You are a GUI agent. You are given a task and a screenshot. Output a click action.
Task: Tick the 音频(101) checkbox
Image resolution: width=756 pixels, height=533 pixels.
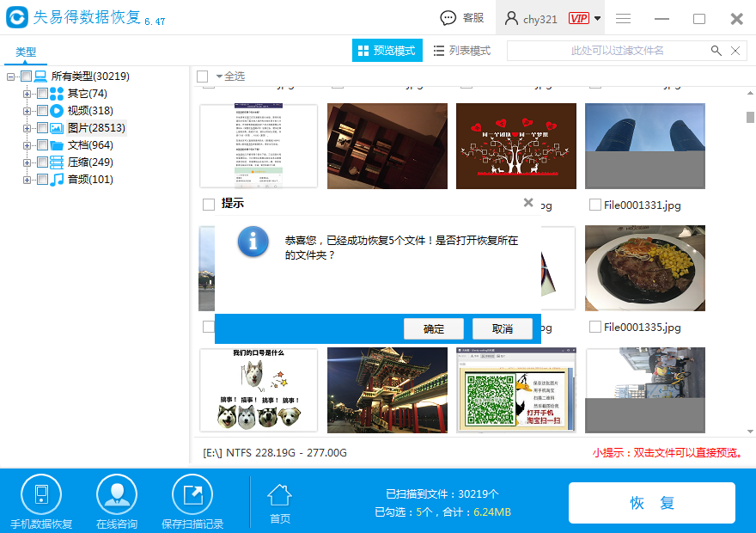(42, 180)
